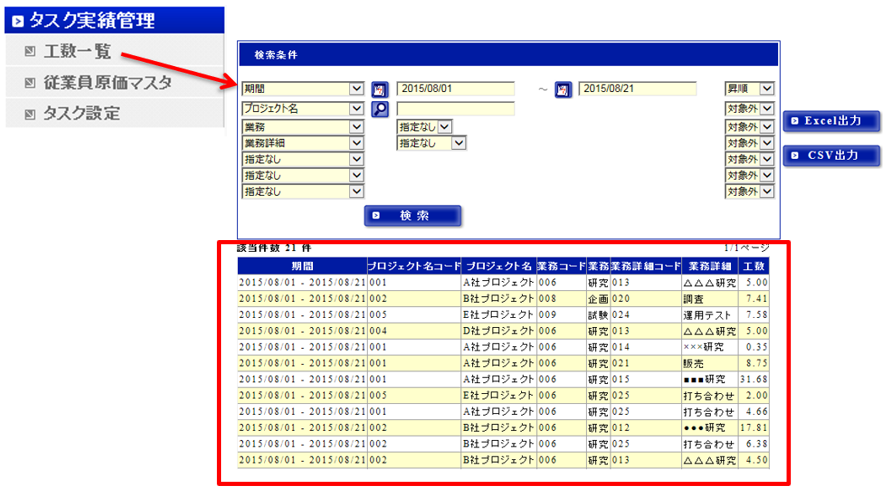Screen dimensions: 888x495
Task: Click the 17.81 工数 value
Action: [754, 428]
